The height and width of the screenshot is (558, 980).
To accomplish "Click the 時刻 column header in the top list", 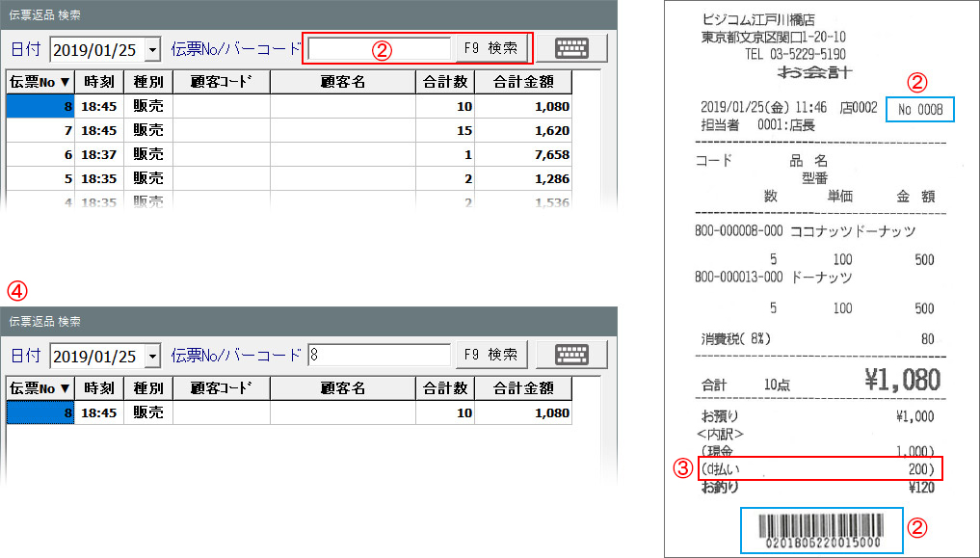I will (x=99, y=82).
